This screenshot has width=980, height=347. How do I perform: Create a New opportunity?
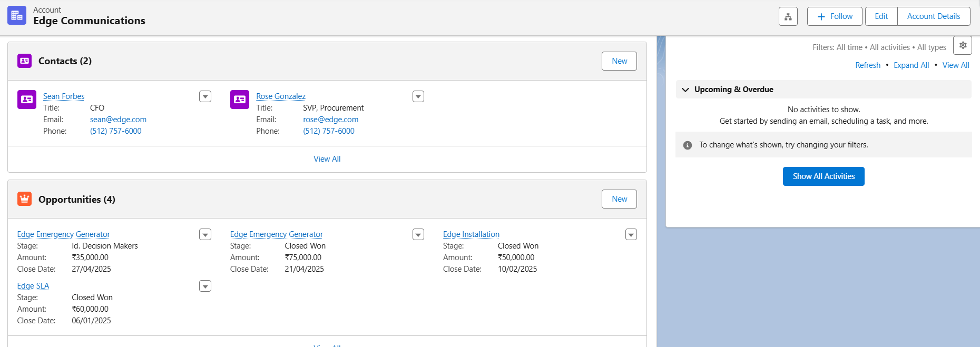(x=619, y=199)
